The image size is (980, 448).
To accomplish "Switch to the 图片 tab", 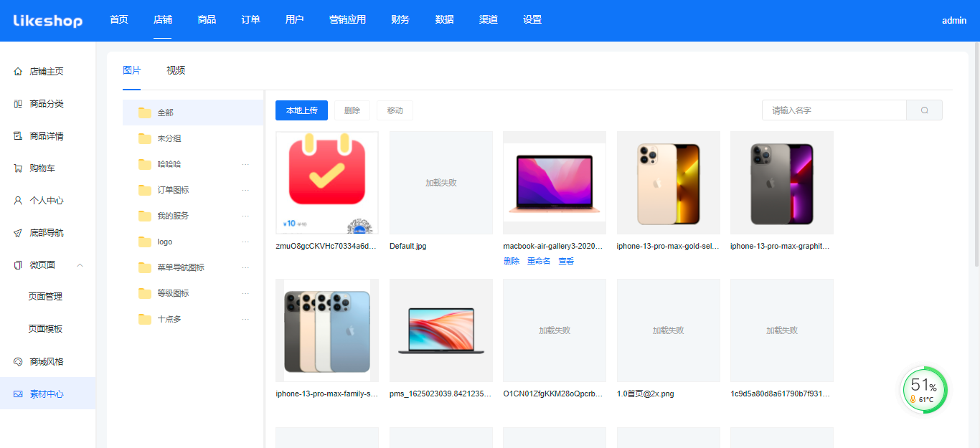I will click(132, 70).
